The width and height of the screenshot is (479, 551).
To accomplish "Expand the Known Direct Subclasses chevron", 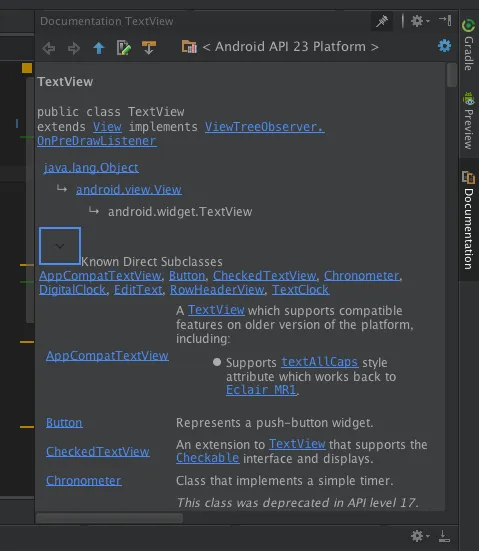I will coord(60,246).
